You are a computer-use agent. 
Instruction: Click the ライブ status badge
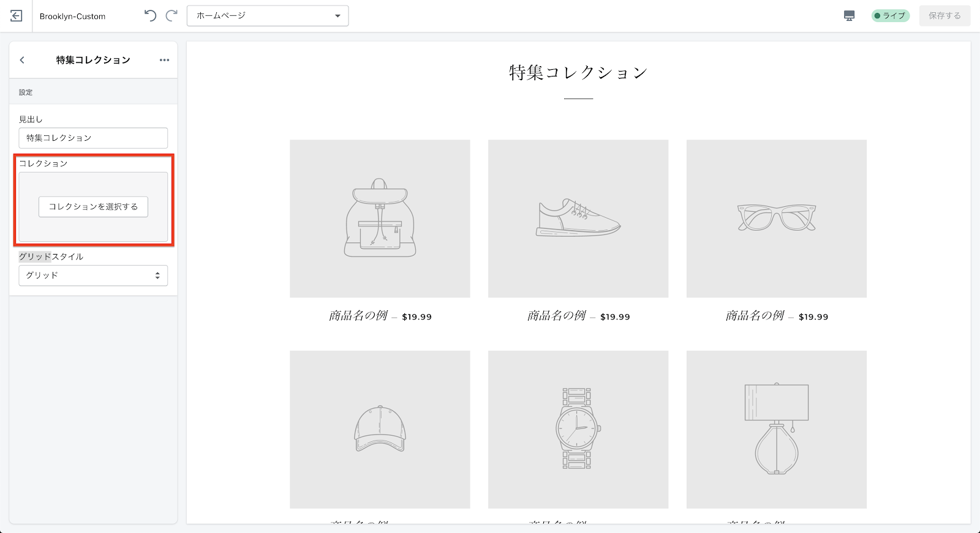[x=890, y=16]
